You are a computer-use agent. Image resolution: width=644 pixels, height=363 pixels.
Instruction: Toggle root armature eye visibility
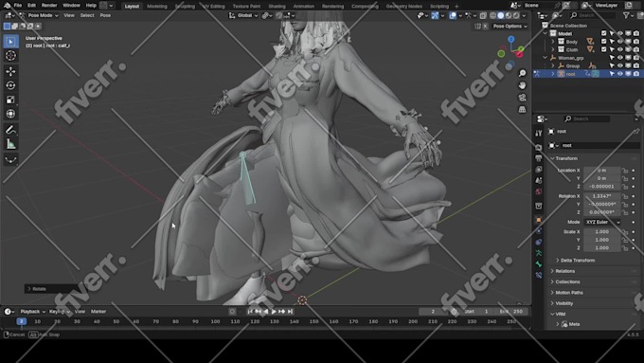pos(619,74)
